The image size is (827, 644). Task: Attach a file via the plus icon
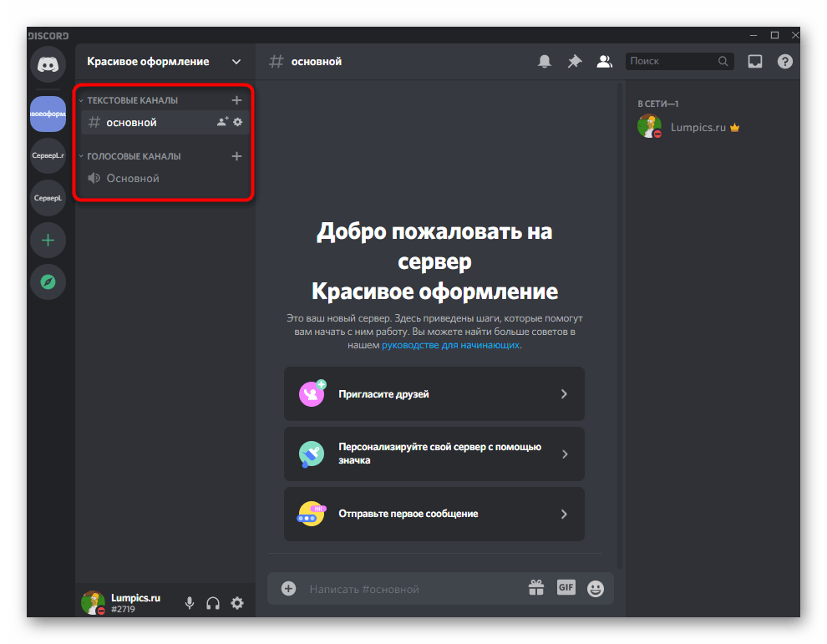pyautogui.click(x=288, y=589)
